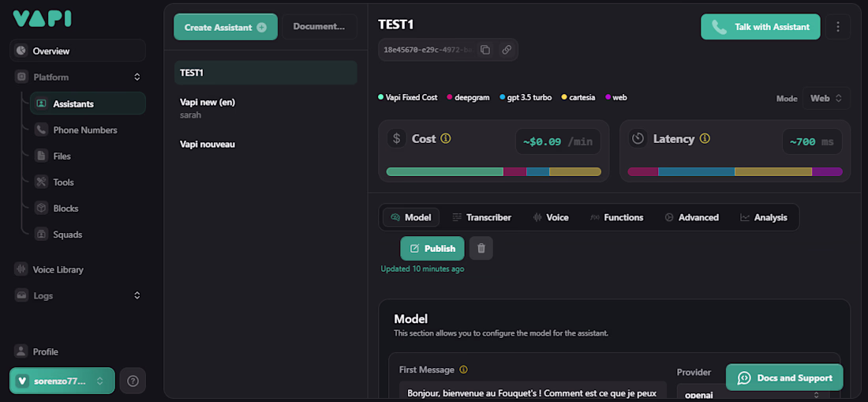Click the Cost info icon
Image resolution: width=868 pixels, height=402 pixels.
[446, 139]
